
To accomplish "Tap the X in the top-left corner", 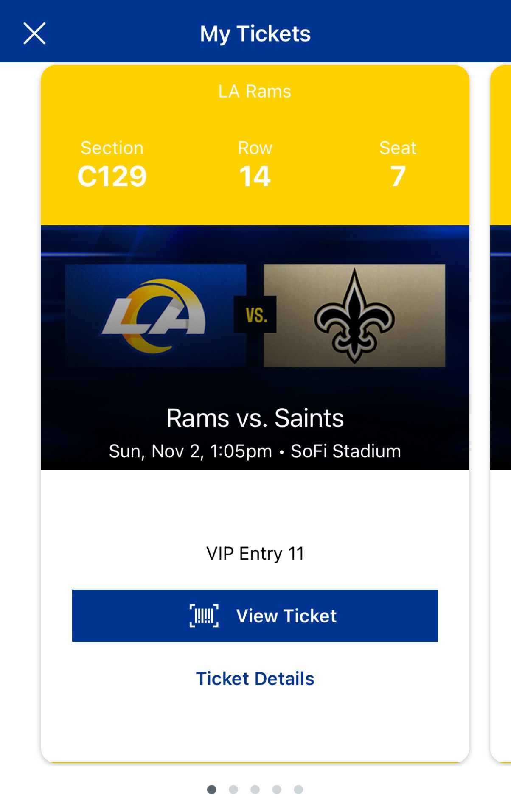I will [35, 34].
